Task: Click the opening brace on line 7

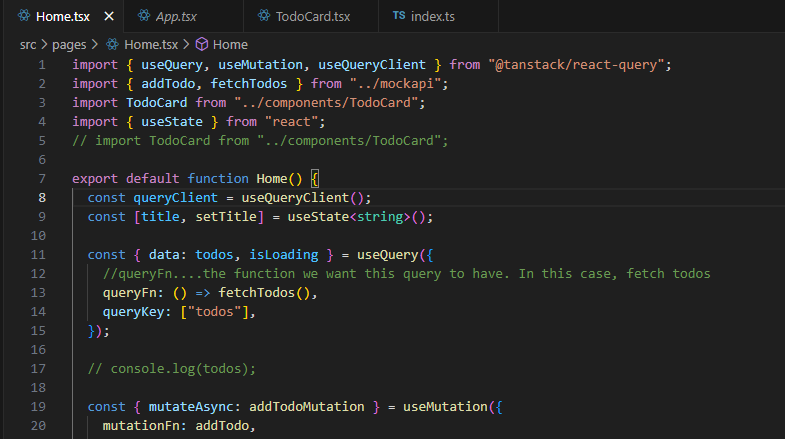Action: 314,179
